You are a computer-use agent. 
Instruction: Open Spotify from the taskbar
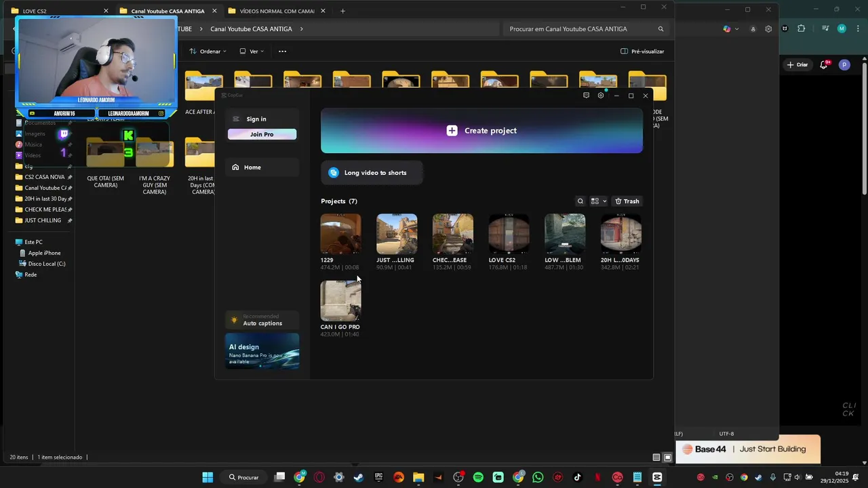tap(478, 477)
